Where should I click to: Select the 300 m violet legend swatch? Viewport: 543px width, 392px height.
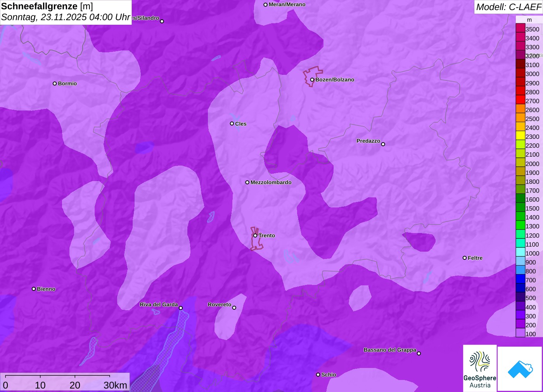(520, 315)
